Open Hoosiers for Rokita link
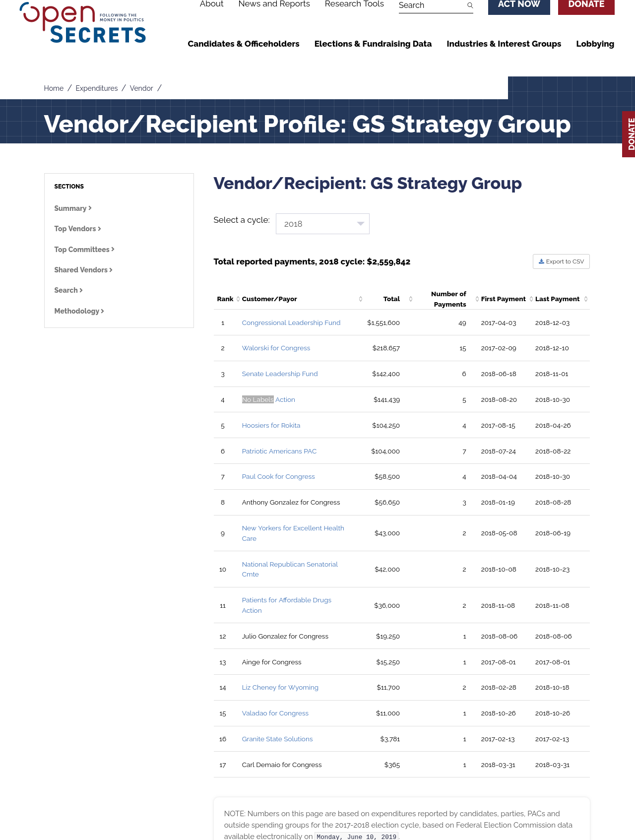 pos(271,426)
